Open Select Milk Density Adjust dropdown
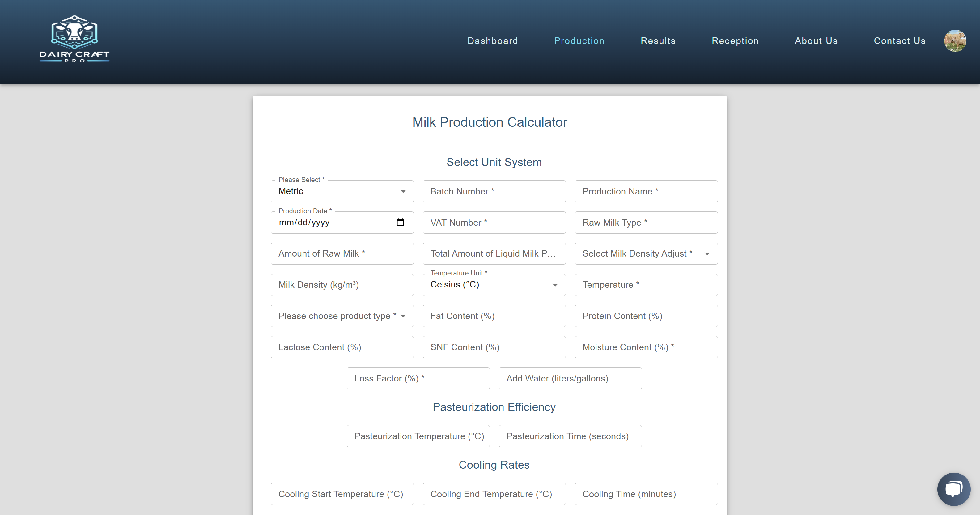Screen dimensions: 980x515 (x=646, y=253)
